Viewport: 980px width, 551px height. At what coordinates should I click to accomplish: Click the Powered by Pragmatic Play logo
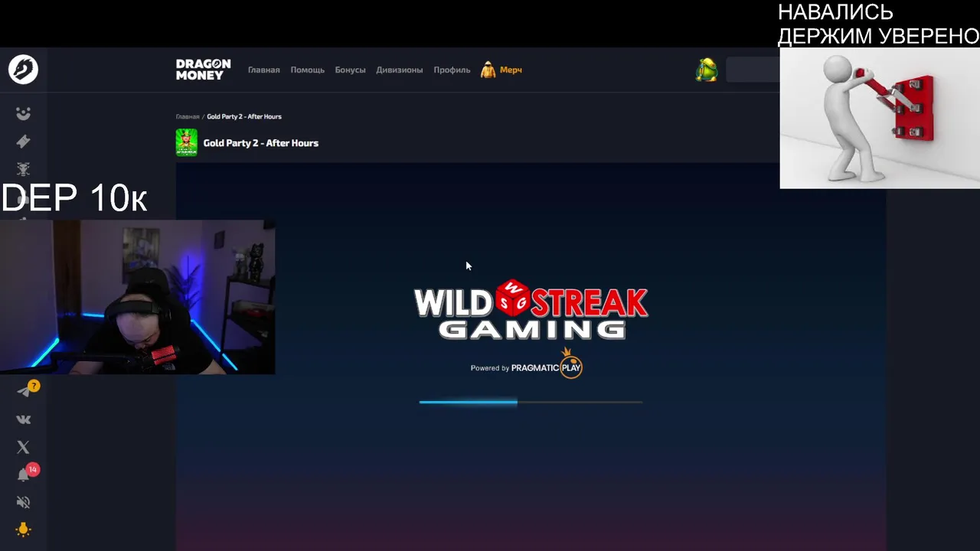(526, 364)
